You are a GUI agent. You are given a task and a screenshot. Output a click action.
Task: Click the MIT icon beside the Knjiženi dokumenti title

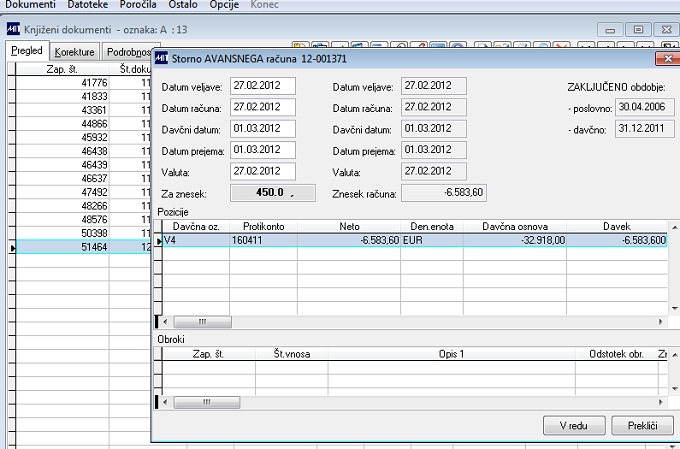[x=13, y=29]
